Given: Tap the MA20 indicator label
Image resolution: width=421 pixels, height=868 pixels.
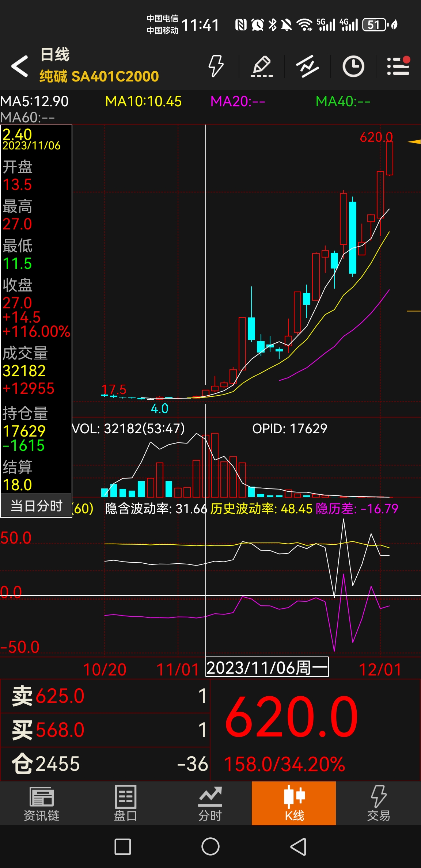Looking at the screenshot, I should click(238, 101).
